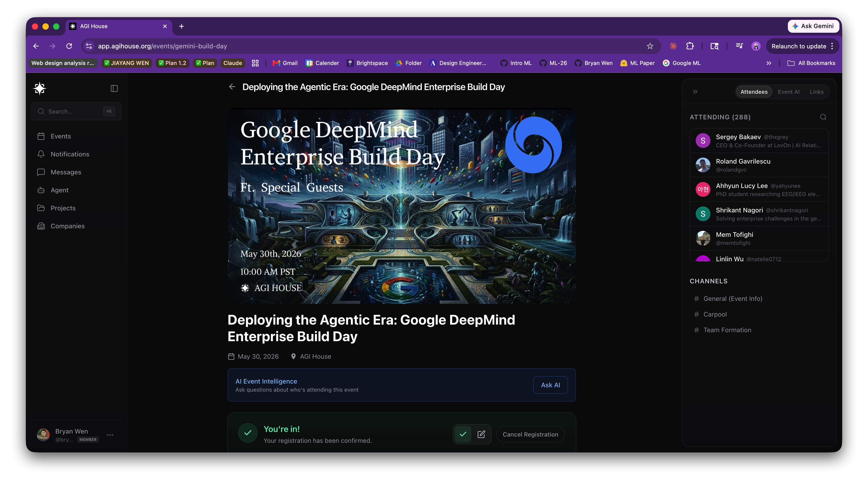The width and height of the screenshot is (868, 487).
Task: Click the sidebar Search field
Action: point(76,111)
